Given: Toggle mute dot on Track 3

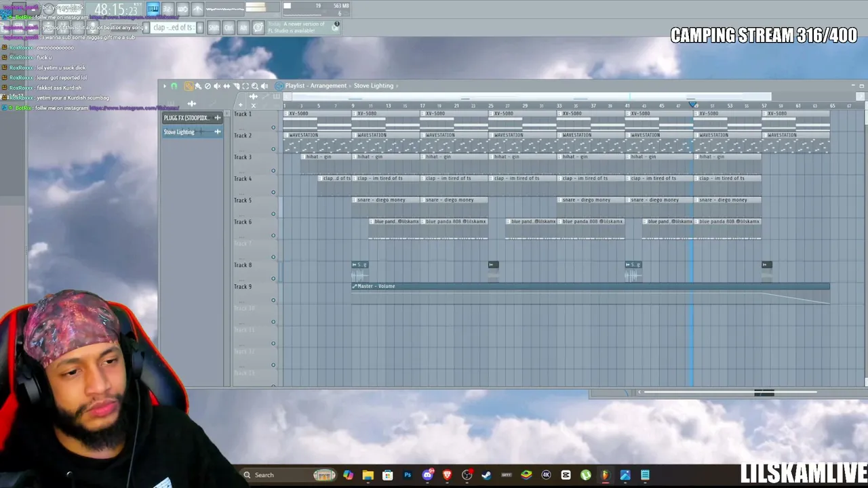Looking at the screenshot, I should (273, 171).
